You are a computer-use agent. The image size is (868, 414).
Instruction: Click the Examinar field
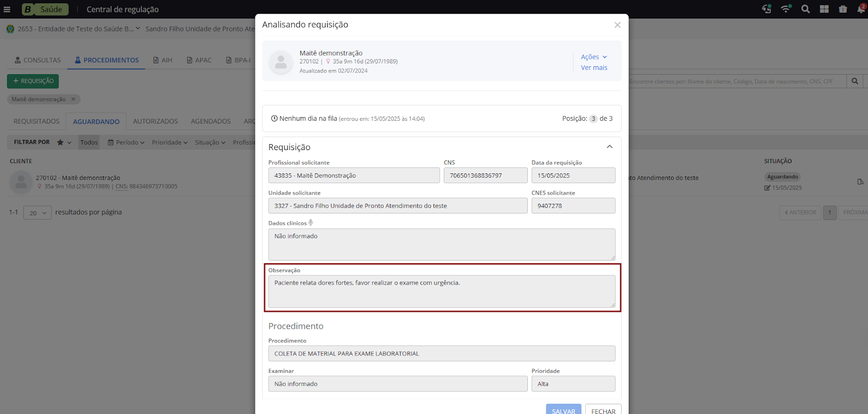point(398,384)
